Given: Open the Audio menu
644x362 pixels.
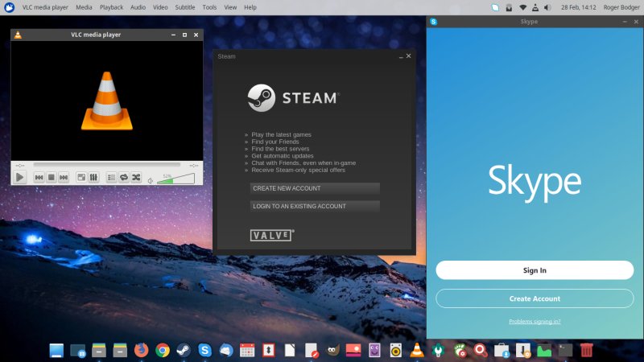Looking at the screenshot, I should point(138,7).
